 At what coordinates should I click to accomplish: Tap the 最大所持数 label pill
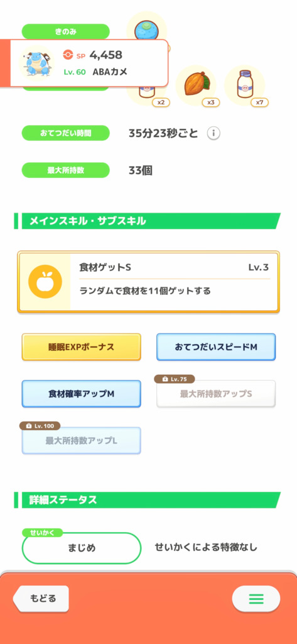(x=66, y=170)
